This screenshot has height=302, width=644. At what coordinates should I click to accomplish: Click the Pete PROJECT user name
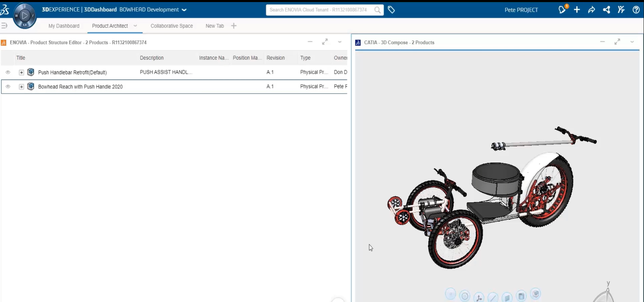[521, 10]
